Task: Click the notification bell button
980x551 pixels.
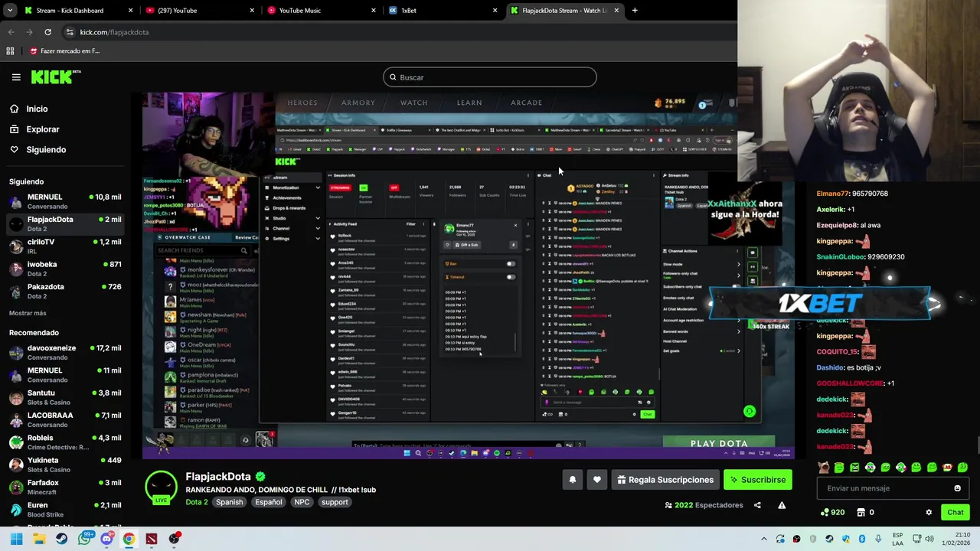Action: pyautogui.click(x=572, y=480)
